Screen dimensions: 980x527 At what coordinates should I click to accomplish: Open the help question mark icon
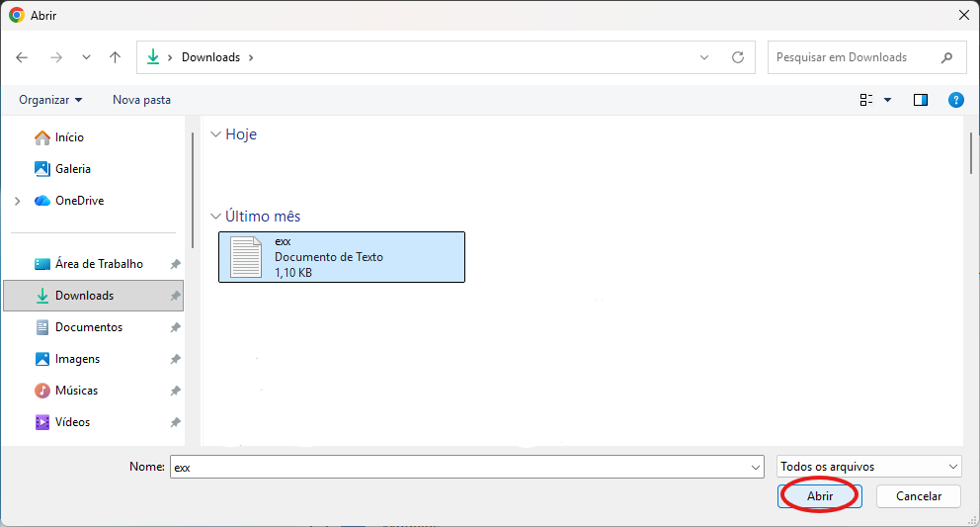955,100
